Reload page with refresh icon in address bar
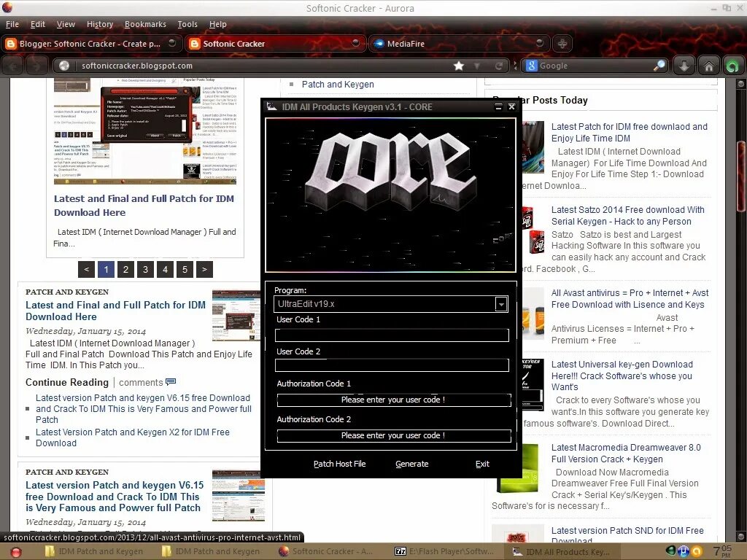 499,66
